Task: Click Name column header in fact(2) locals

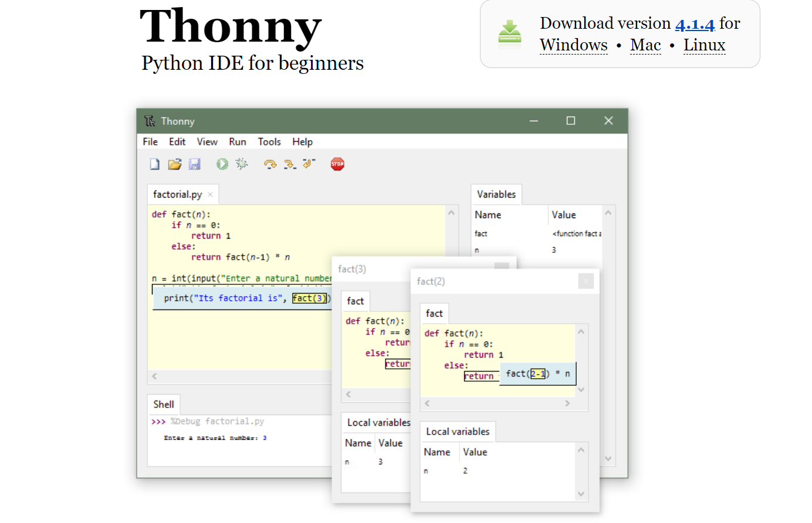Action: (x=437, y=452)
